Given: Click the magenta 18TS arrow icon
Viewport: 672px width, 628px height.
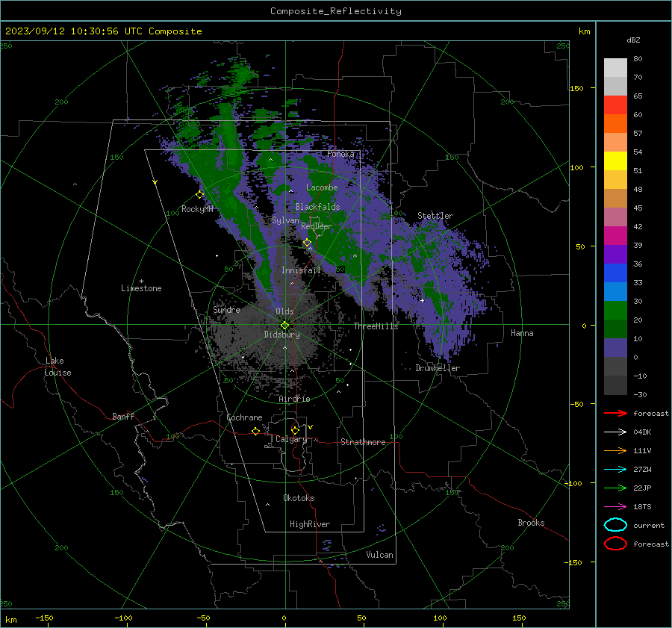Looking at the screenshot, I should pyautogui.click(x=615, y=507).
